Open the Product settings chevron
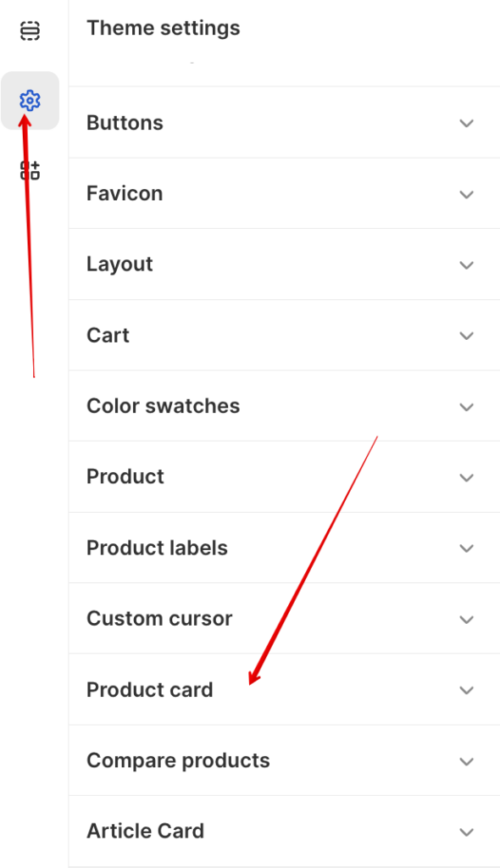Screen dimensions: 500x868 (467, 477)
